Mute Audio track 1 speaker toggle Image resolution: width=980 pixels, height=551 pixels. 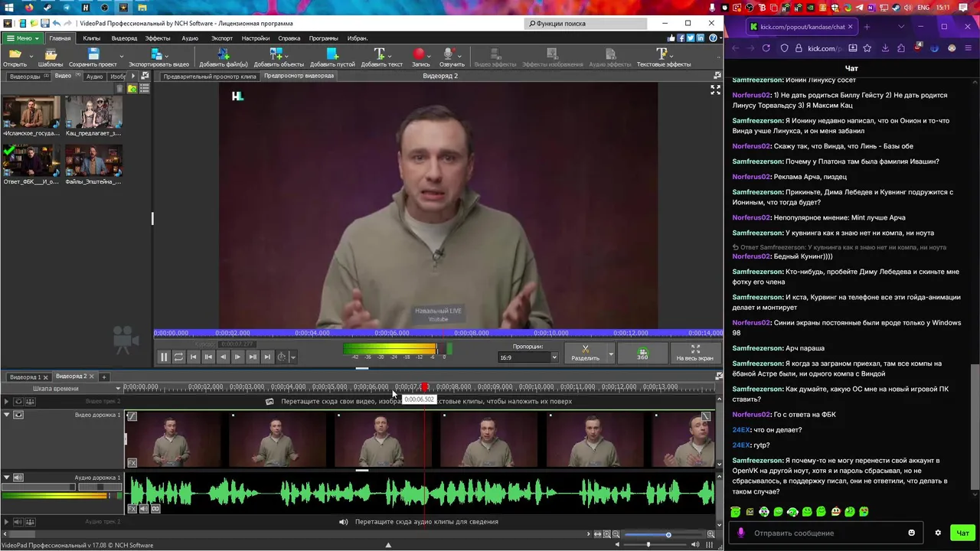[18, 478]
